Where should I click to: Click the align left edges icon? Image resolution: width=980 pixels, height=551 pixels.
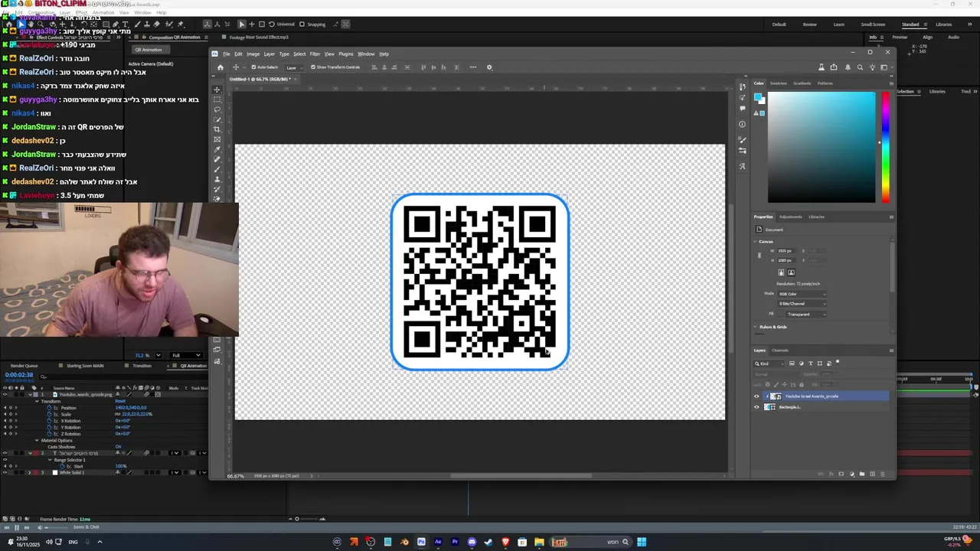(x=374, y=67)
